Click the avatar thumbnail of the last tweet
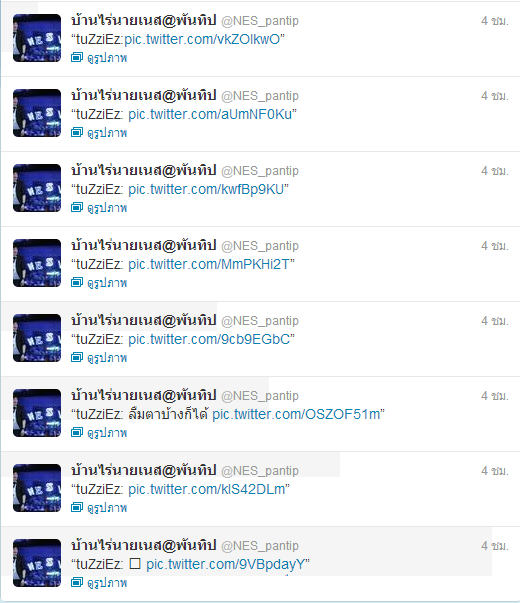This screenshot has height=603, width=520. coord(37,563)
